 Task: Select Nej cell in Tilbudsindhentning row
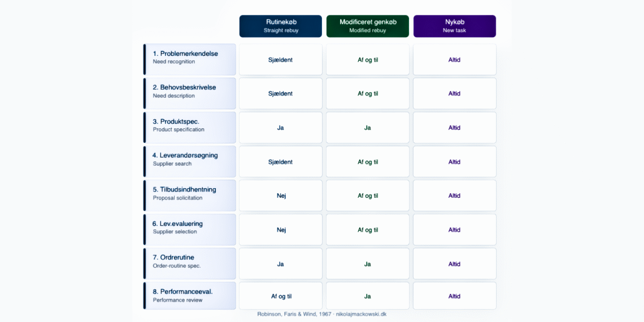(281, 195)
